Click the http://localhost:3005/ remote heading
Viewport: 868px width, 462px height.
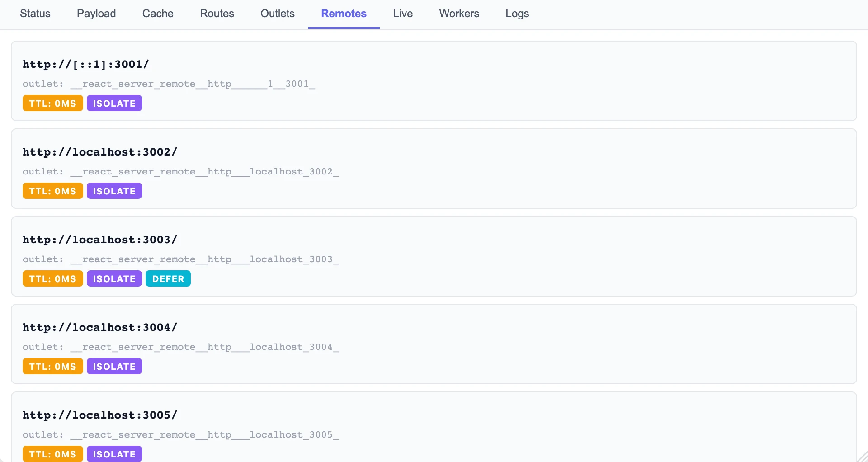(x=100, y=415)
